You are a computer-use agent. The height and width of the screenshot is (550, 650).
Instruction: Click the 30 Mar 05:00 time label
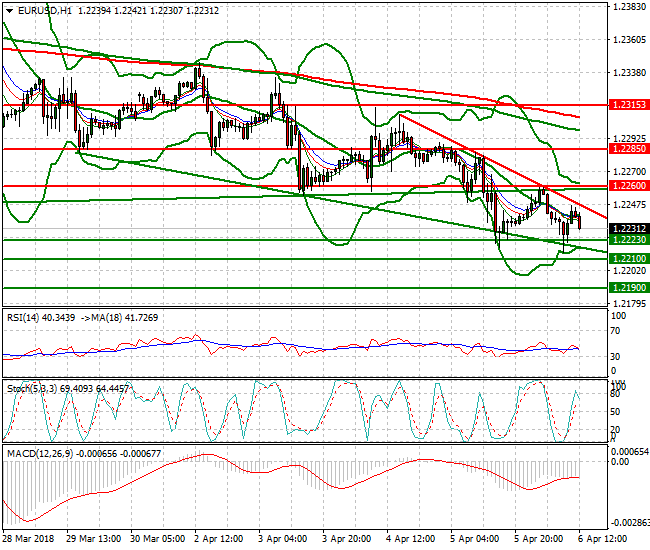click(x=158, y=539)
